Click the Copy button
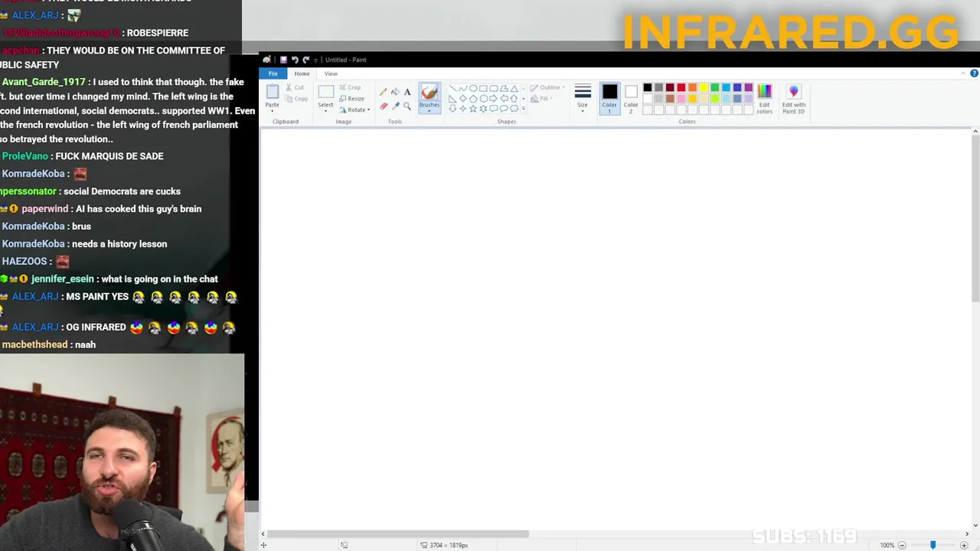This screenshot has width=980, height=551. coord(296,99)
